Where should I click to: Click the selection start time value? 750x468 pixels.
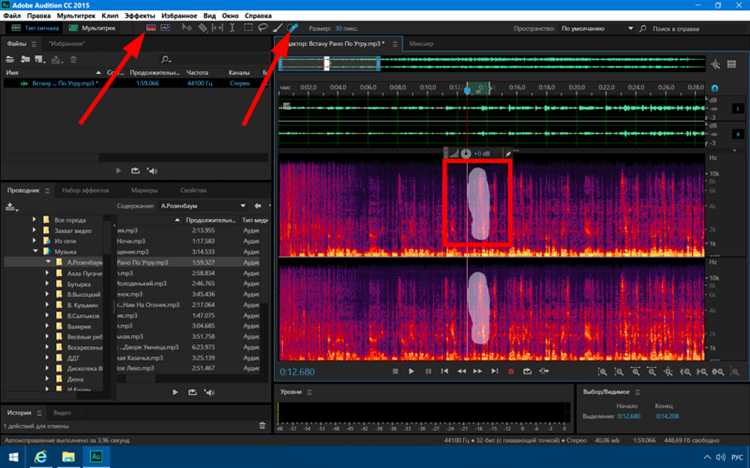click(629, 416)
